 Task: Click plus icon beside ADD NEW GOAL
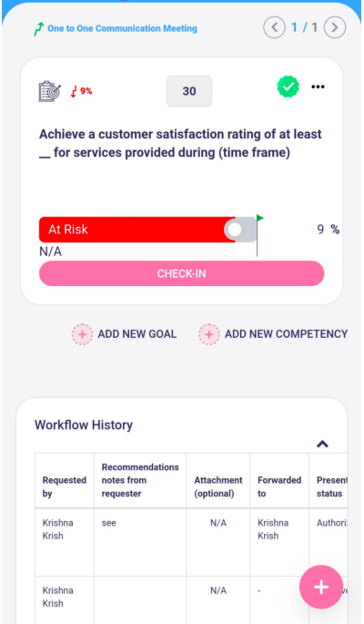pyautogui.click(x=82, y=334)
